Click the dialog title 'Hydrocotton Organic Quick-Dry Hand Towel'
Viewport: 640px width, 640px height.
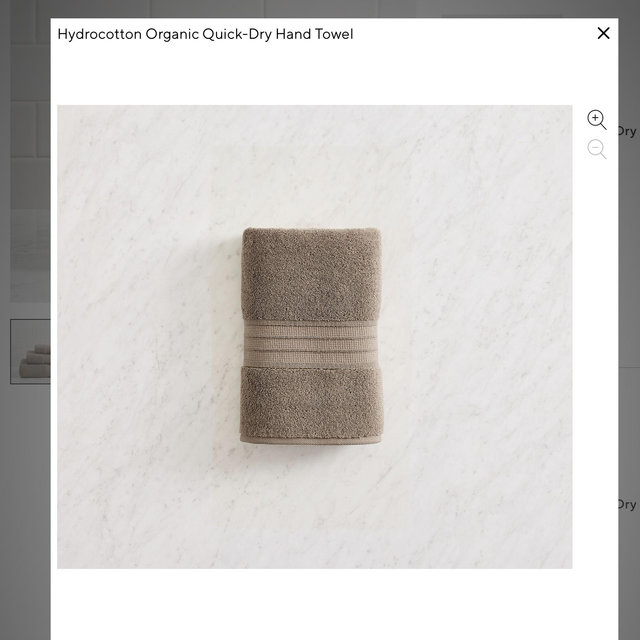point(205,34)
